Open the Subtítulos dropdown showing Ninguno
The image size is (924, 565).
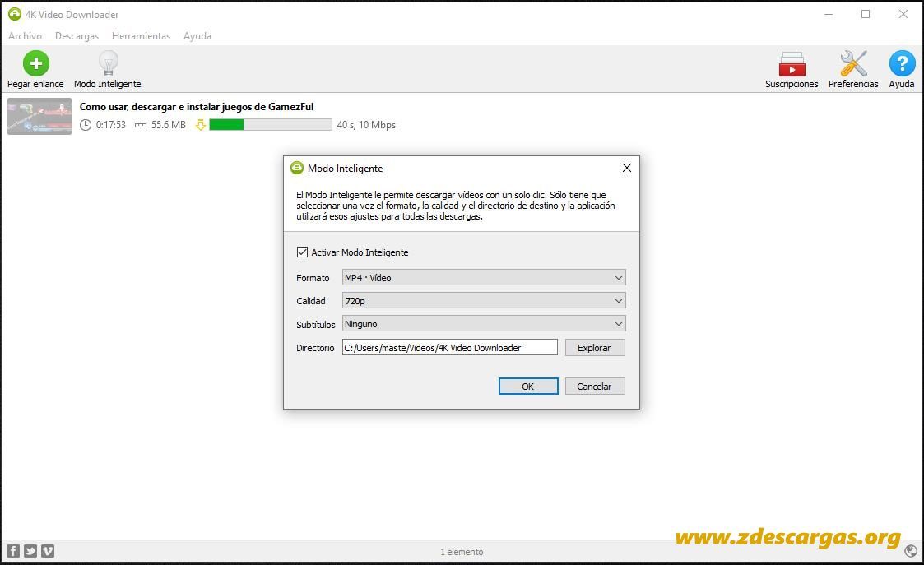click(x=483, y=323)
